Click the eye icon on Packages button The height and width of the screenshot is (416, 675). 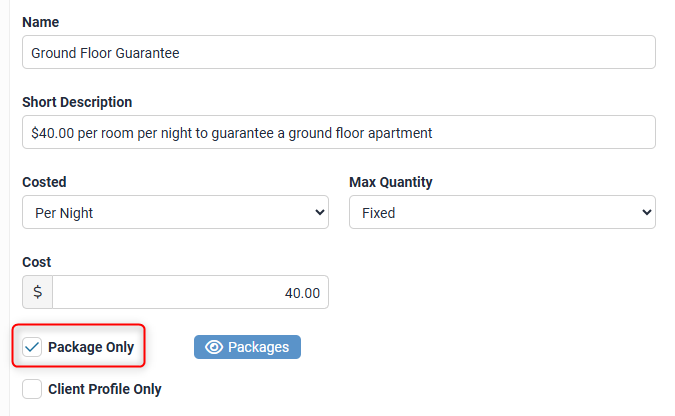pyautogui.click(x=213, y=347)
